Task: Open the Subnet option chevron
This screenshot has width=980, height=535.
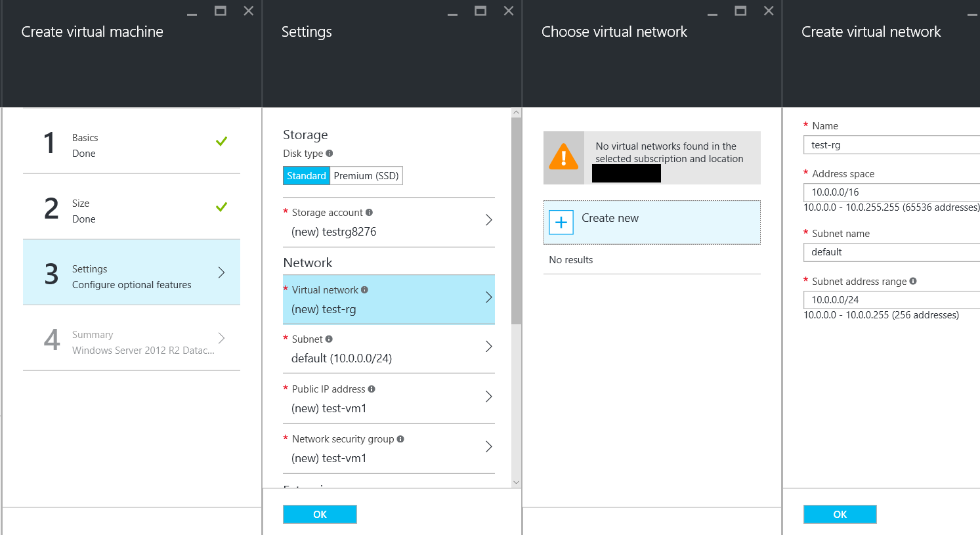Action: pyautogui.click(x=488, y=346)
